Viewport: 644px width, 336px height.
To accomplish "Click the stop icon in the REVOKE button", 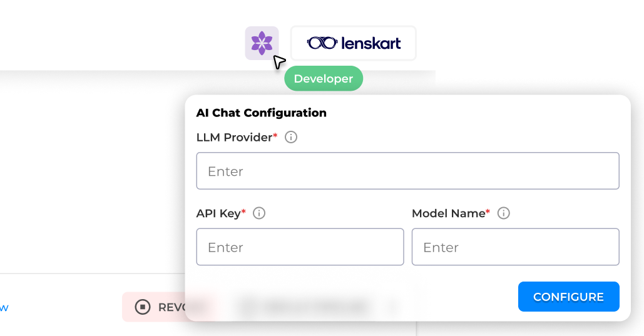I will click(x=143, y=307).
